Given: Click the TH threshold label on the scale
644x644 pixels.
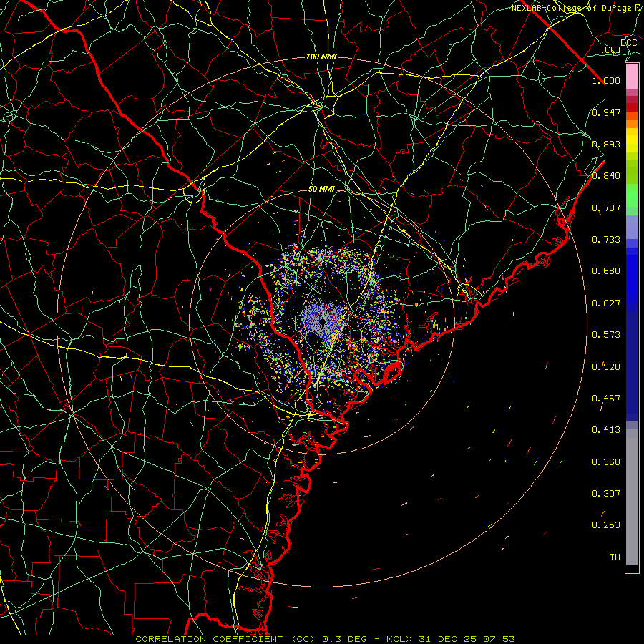Looking at the screenshot, I should coord(615,557).
